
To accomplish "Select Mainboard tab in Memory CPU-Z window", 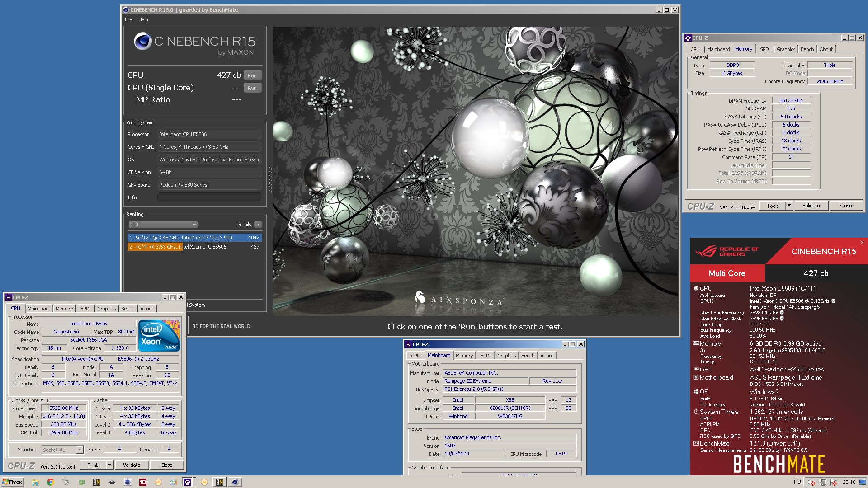I will click(x=718, y=49).
